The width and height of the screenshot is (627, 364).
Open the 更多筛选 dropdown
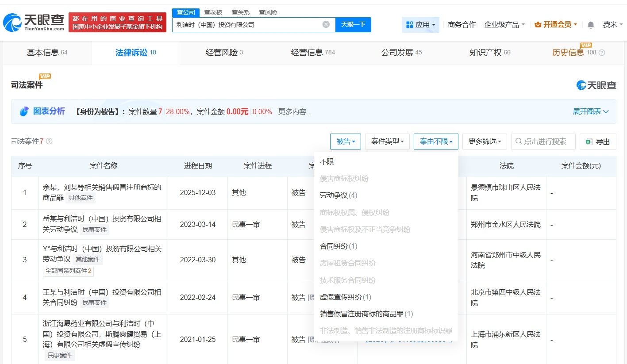point(485,142)
